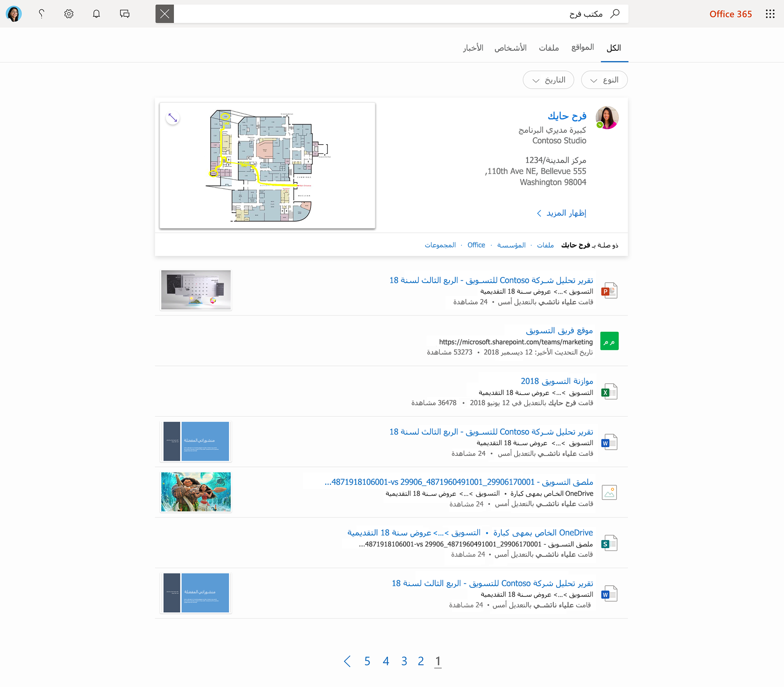
Task: Expand the التاريخ filter dropdown
Action: coord(547,80)
